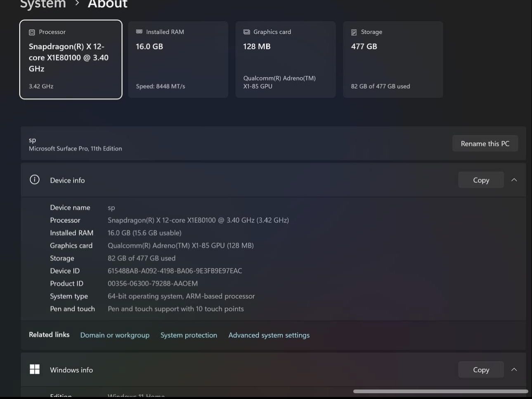Select the 16.0 GB Installed RAM card
This screenshot has height=399, width=532.
[178, 59]
